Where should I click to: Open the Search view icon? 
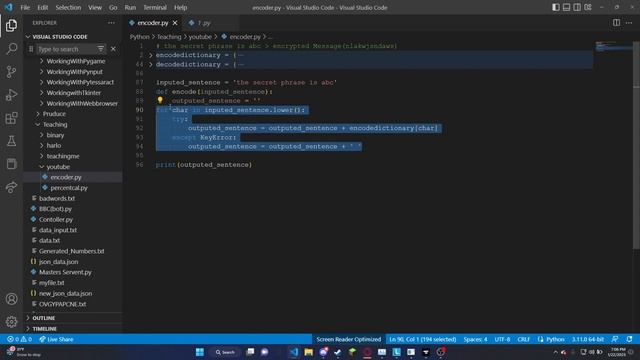(x=11, y=49)
